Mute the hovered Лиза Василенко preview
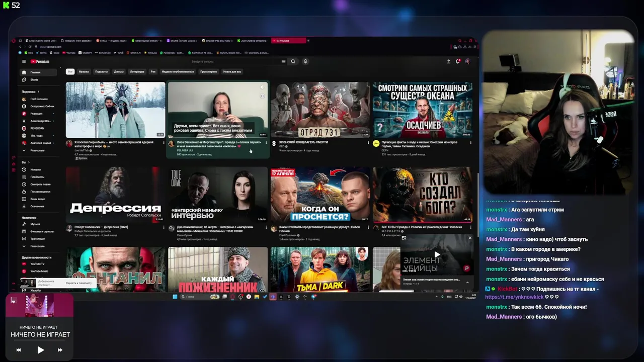The image size is (644, 362). coord(262,87)
